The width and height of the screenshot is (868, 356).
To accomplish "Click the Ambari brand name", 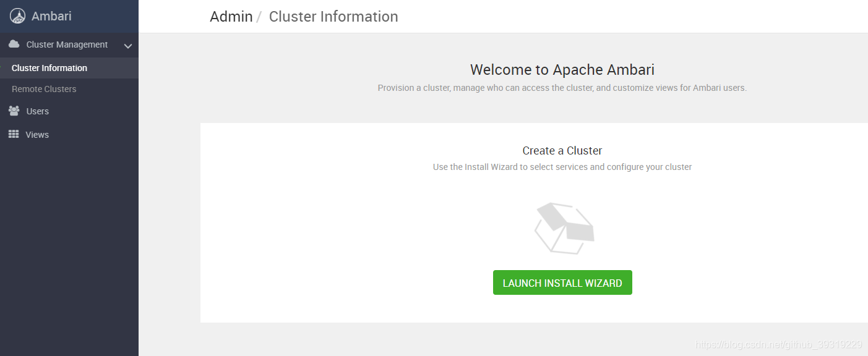I will 51,16.
